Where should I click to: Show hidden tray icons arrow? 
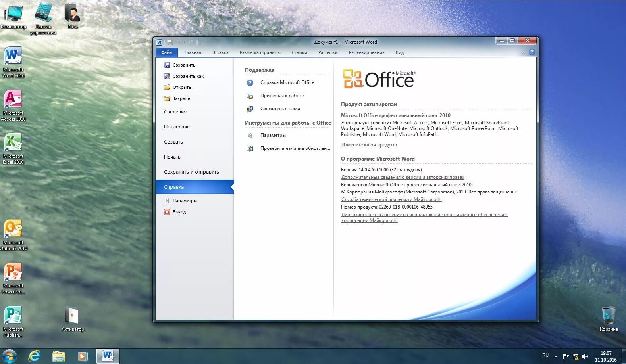tap(556, 356)
